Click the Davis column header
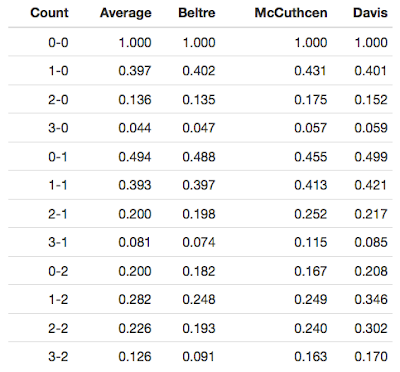400x372 pixels. pos(370,13)
